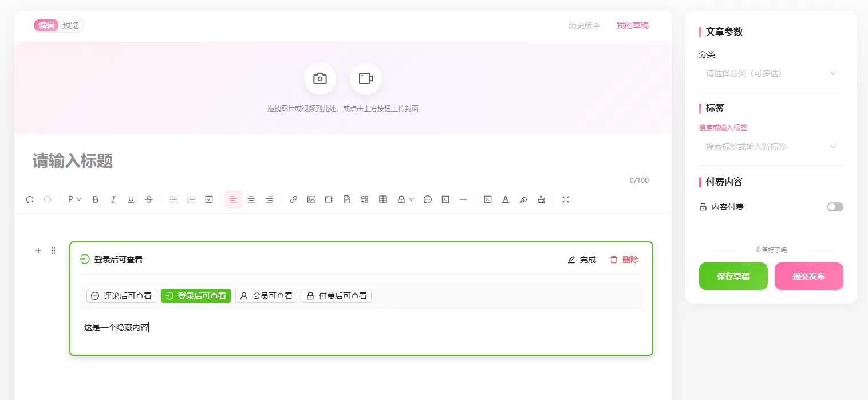Insert a task checklist
The image size is (868, 400).
(x=209, y=199)
